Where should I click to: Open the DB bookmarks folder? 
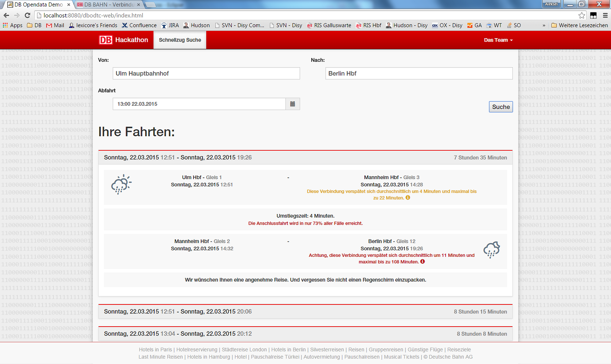[34, 25]
